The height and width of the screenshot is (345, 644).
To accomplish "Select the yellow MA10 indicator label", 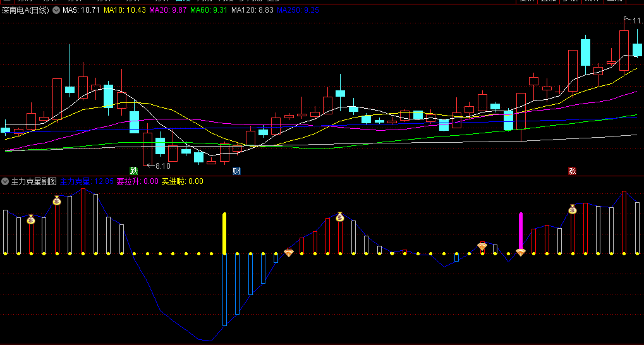I will point(125,11).
